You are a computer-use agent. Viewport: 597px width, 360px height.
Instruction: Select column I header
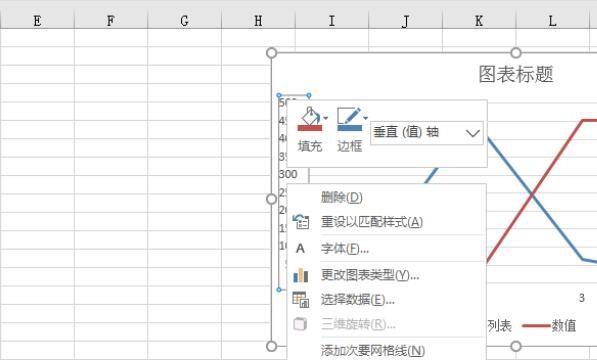[x=332, y=21]
